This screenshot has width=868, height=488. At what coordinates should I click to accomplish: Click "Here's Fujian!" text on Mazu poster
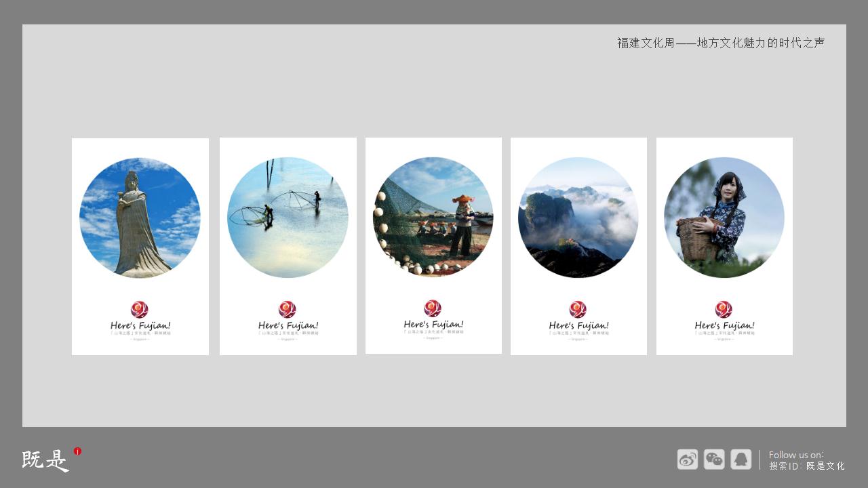(x=140, y=326)
